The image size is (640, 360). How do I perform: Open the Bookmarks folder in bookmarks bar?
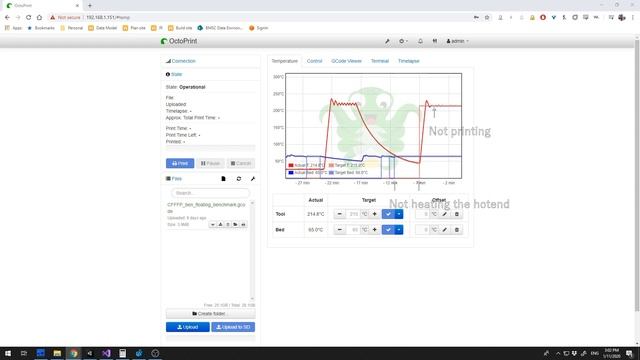(41, 28)
